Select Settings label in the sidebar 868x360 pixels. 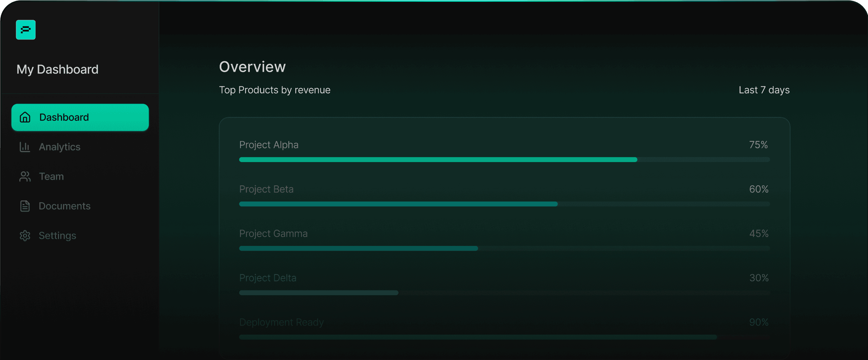coord(57,236)
